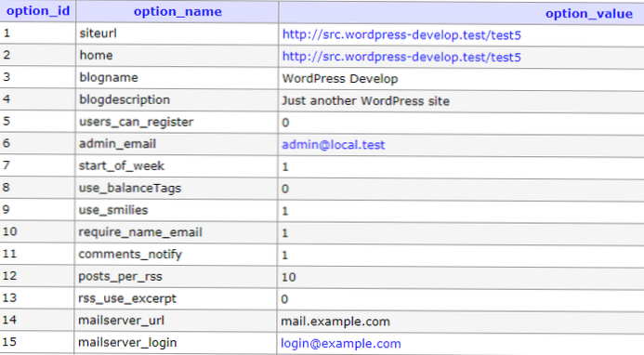Click option_id 13 in rss_use_excerpt row

(10, 298)
